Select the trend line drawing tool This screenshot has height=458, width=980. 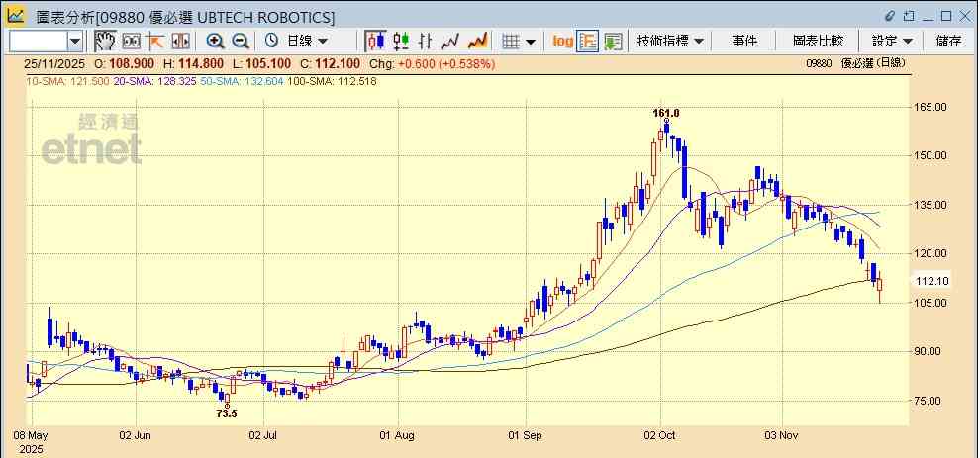[154, 41]
